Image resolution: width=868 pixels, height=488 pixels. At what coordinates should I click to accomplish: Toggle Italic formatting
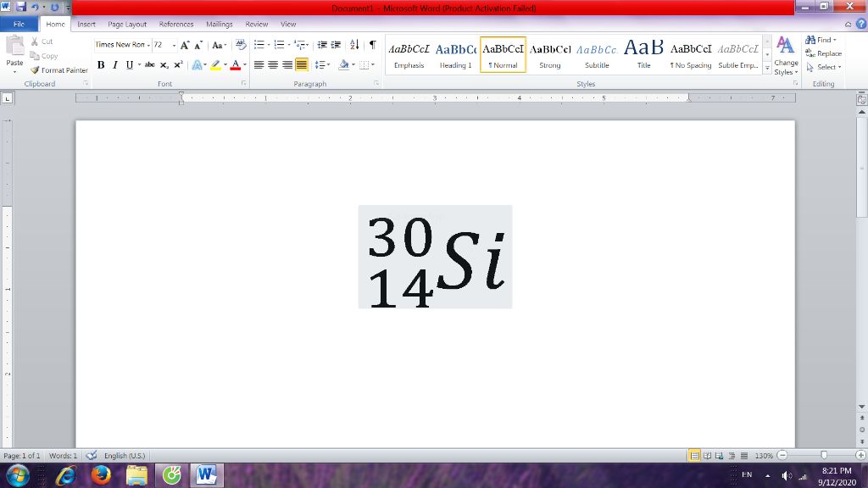click(115, 65)
